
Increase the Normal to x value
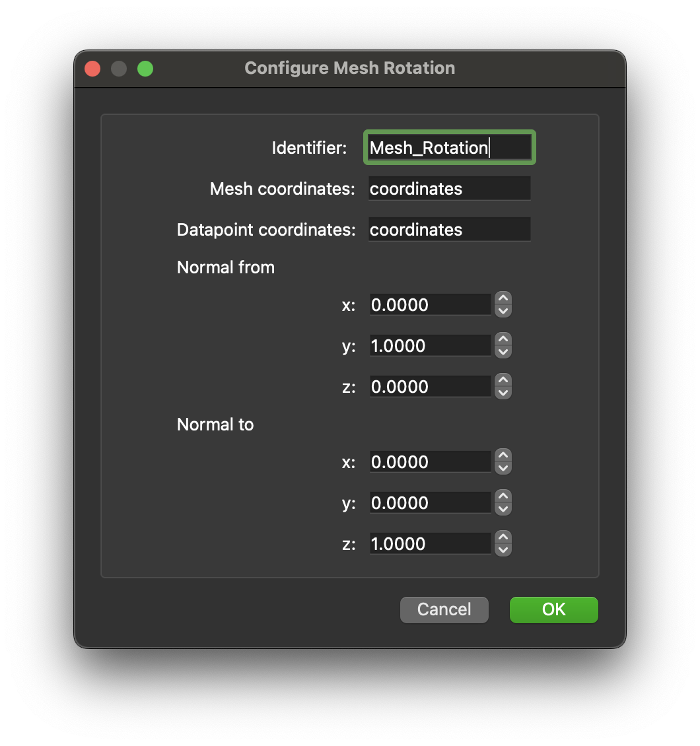coord(503,456)
